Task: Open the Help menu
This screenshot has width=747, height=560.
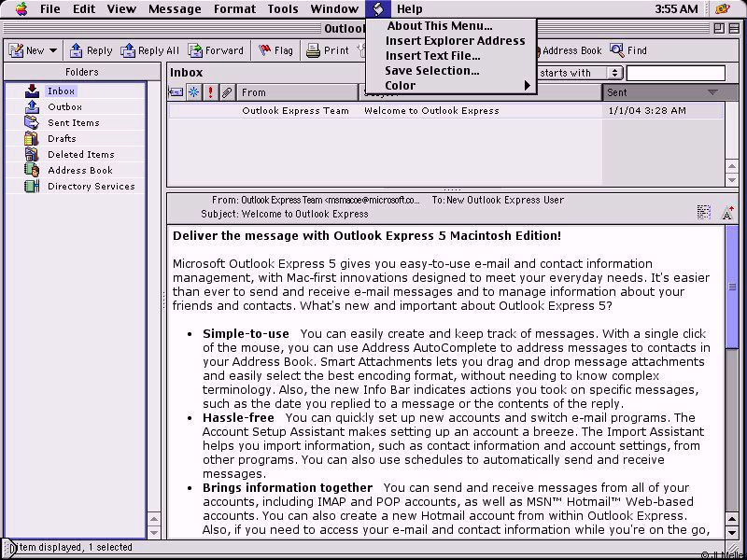Action: pyautogui.click(x=409, y=8)
